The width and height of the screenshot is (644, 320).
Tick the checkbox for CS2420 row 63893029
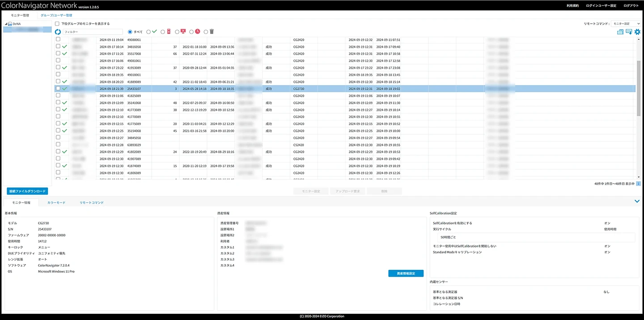[x=58, y=144]
